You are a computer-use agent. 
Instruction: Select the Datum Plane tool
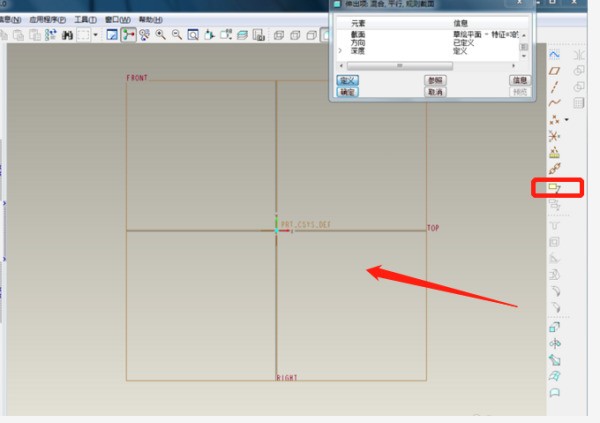(555, 71)
